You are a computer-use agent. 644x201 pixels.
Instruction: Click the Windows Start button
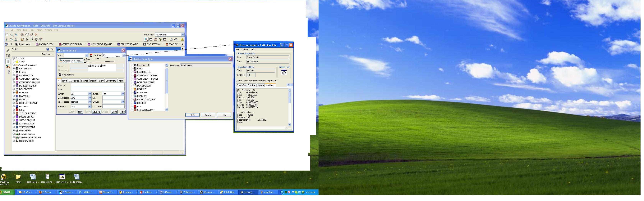pyautogui.click(x=7, y=192)
